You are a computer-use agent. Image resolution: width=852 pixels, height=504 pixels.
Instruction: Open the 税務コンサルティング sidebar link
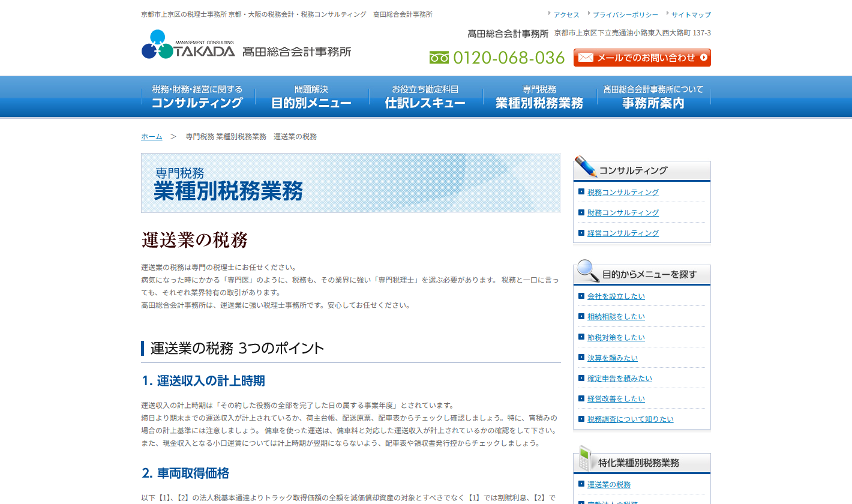[623, 192]
